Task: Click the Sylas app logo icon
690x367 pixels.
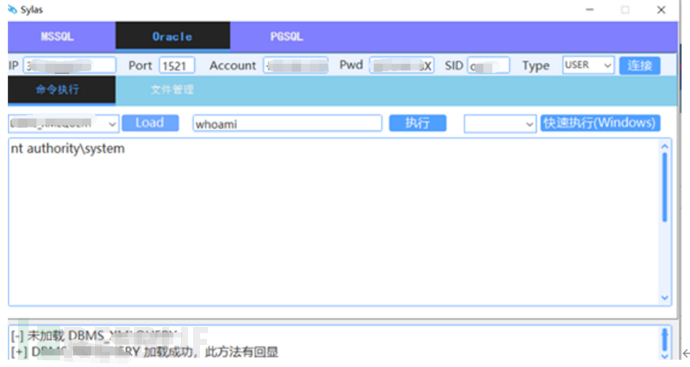Action: (x=12, y=9)
